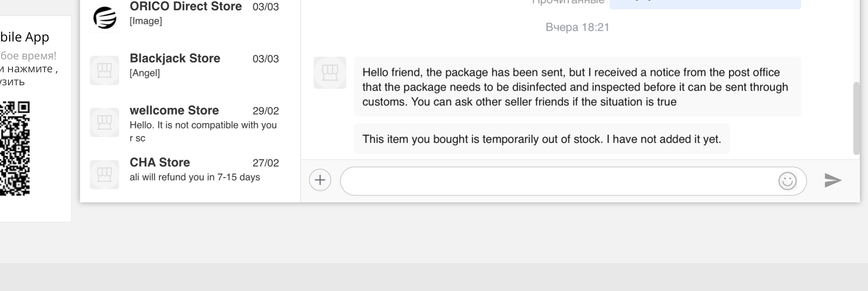Open the emoji smiley picker
The image size is (868, 291).
787,181
